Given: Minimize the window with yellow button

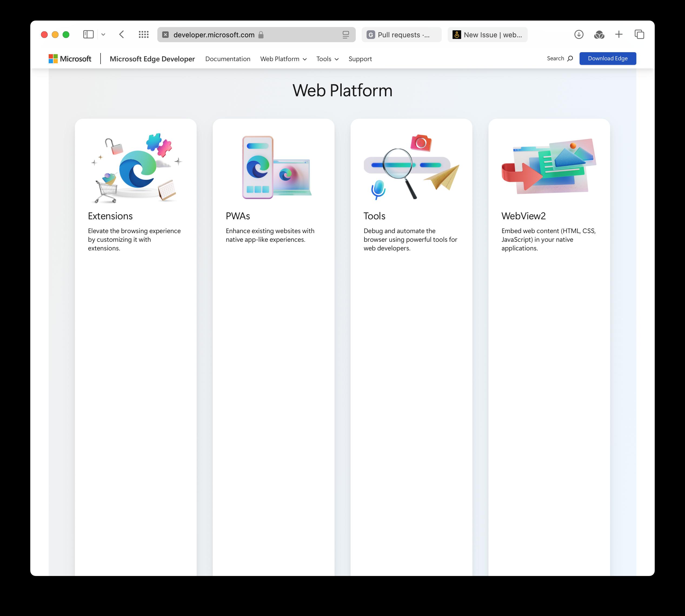Looking at the screenshot, I should 55,35.
